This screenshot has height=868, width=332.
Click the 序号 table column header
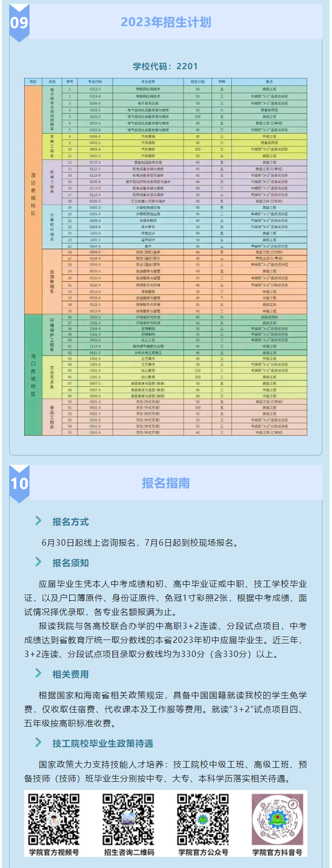point(70,82)
